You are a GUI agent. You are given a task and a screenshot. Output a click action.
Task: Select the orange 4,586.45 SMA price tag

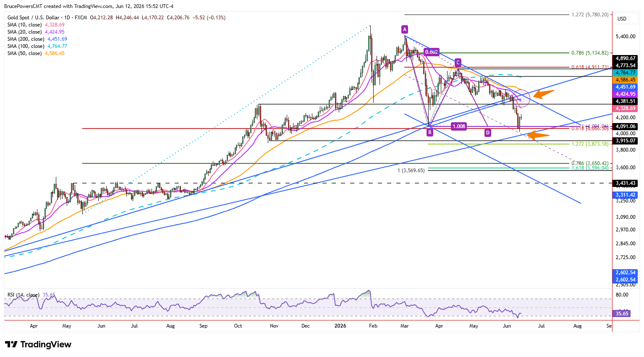(626, 80)
